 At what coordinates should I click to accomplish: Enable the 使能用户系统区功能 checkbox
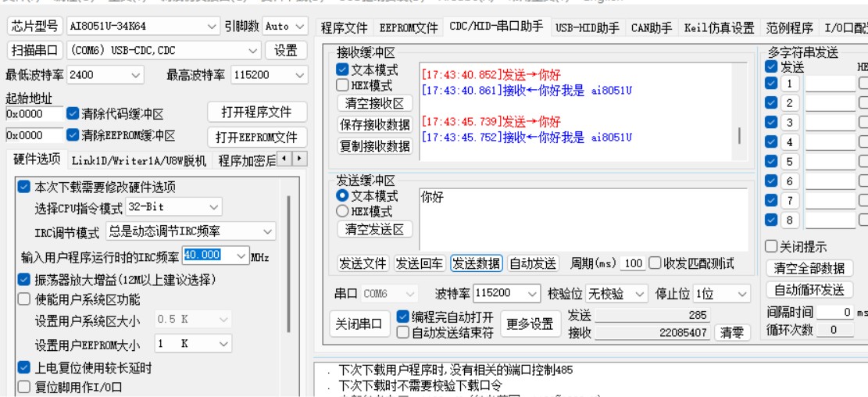click(x=23, y=299)
